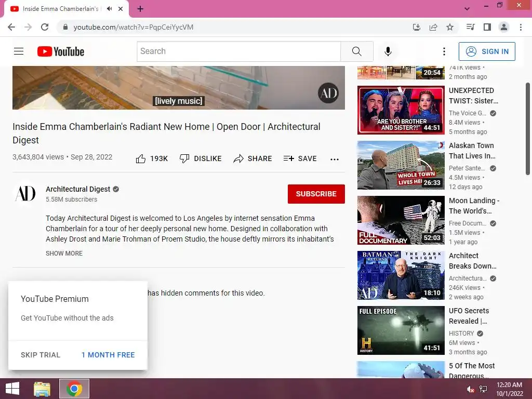Expand the tab search chevron

pos(467,9)
